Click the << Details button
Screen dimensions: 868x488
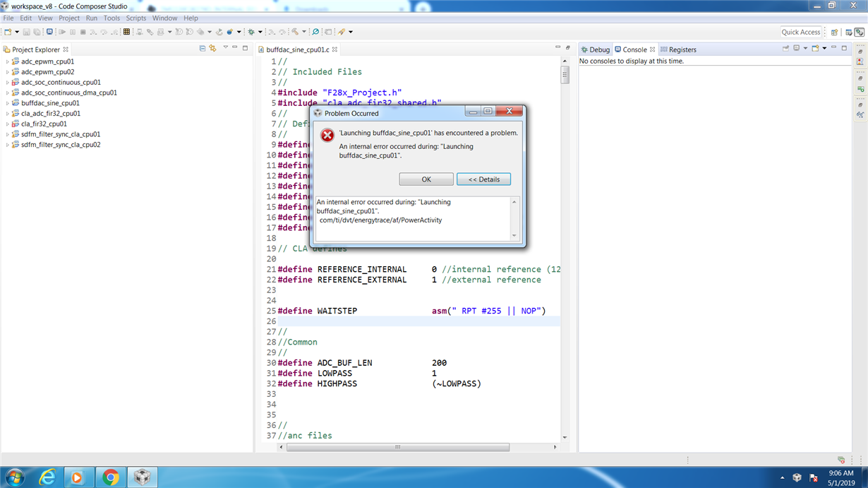tap(483, 179)
